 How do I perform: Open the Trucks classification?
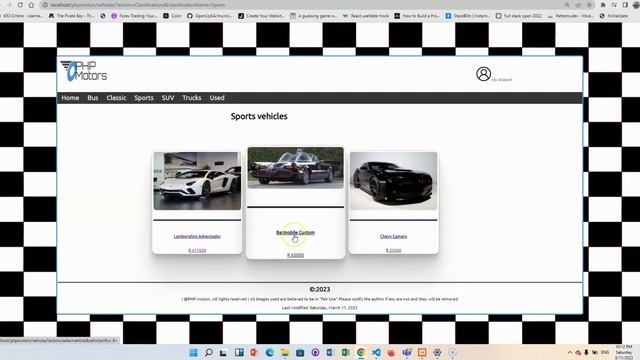pos(191,98)
